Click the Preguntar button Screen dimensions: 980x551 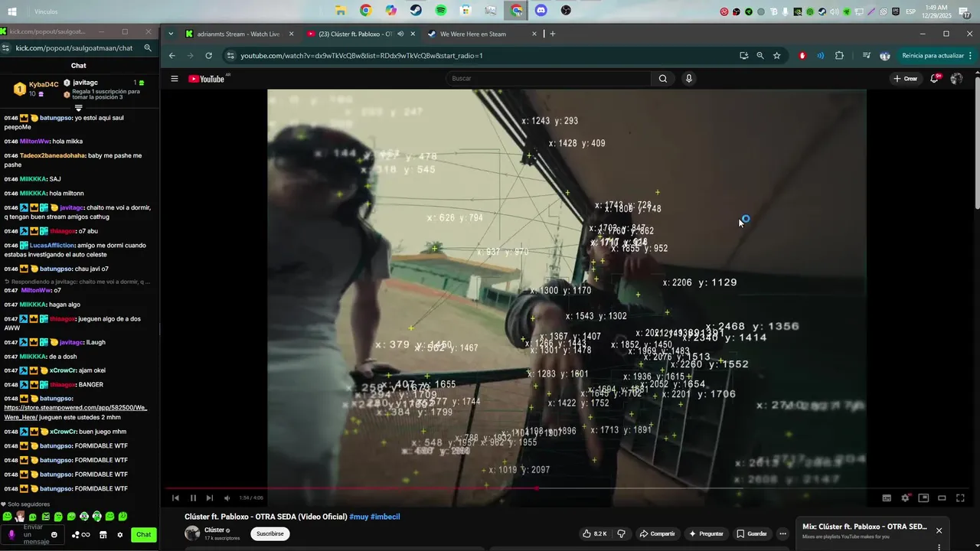pyautogui.click(x=706, y=533)
